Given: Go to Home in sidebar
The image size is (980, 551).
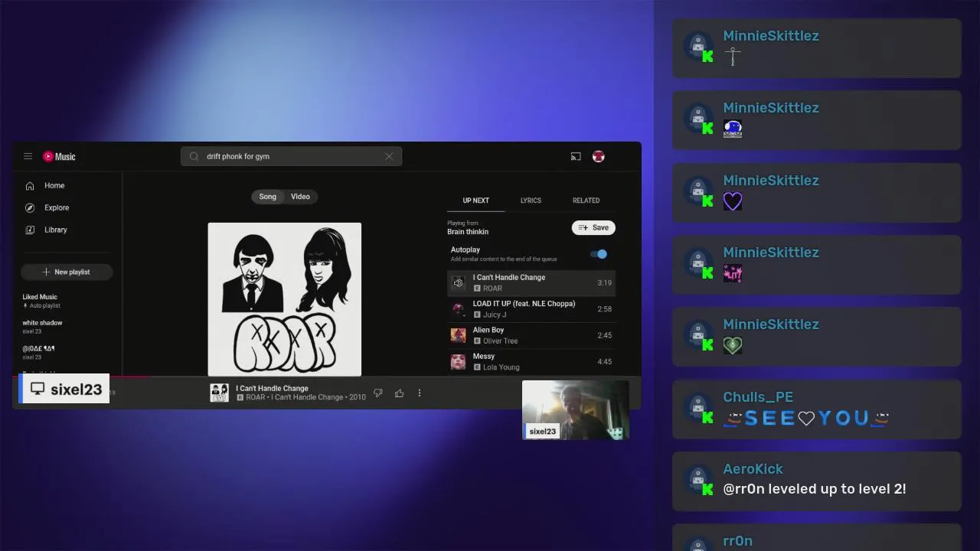Looking at the screenshot, I should [x=54, y=186].
